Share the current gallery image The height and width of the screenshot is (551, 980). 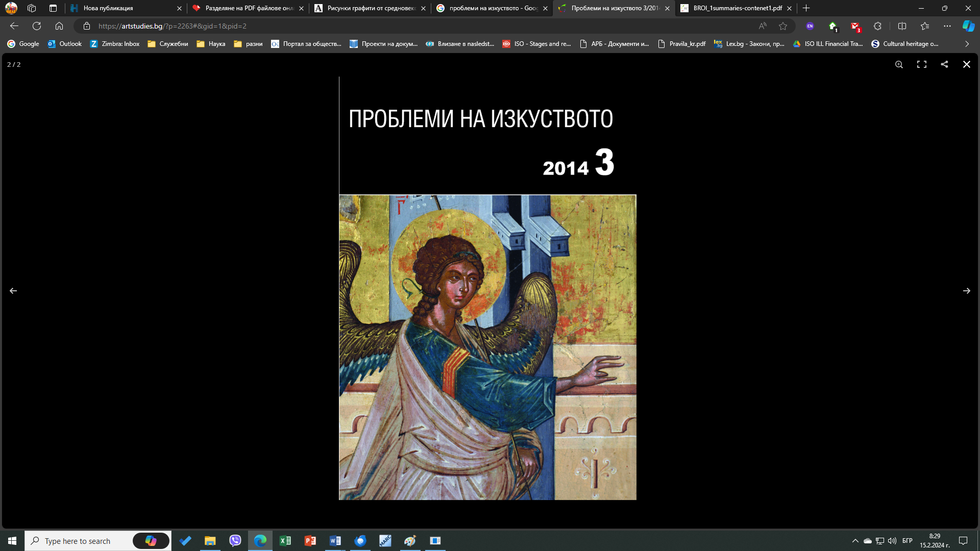(x=944, y=64)
